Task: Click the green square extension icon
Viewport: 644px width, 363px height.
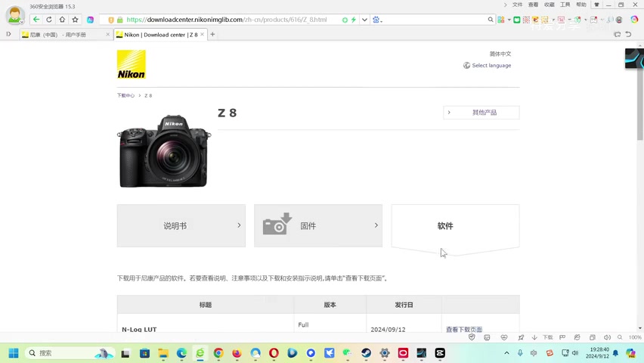Action: click(x=517, y=20)
